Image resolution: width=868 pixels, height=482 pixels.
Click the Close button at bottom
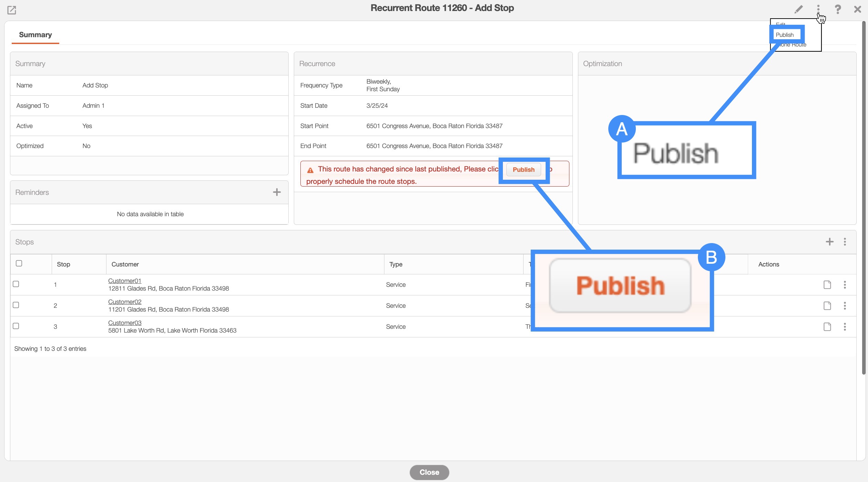[x=429, y=472]
